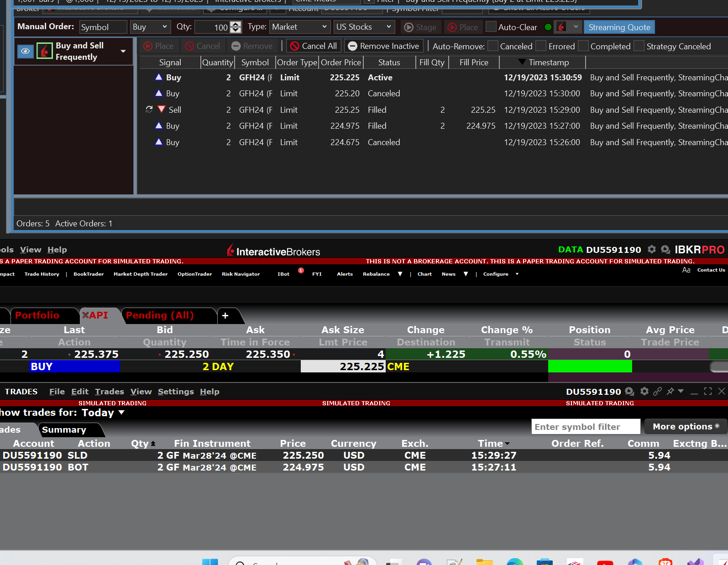Open BookTrader from the TWS toolbar

tap(89, 274)
